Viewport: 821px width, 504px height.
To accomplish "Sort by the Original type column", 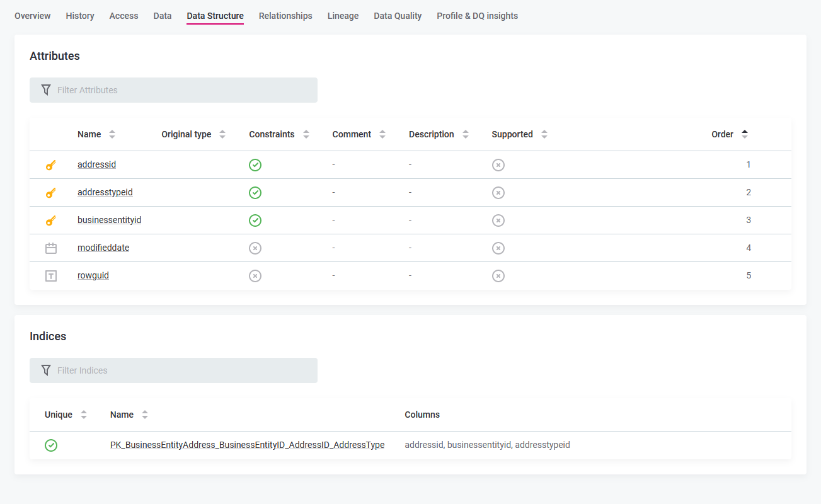I will click(x=222, y=134).
